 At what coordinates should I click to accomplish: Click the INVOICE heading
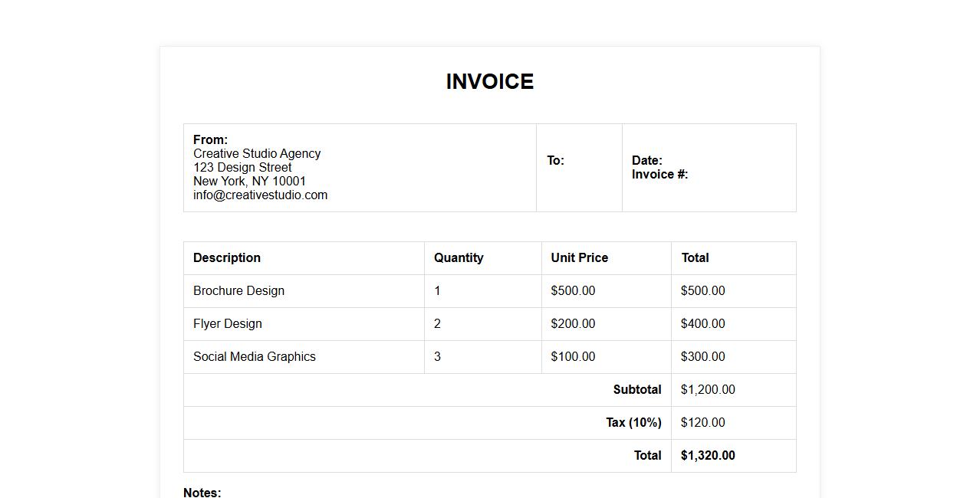click(x=489, y=82)
